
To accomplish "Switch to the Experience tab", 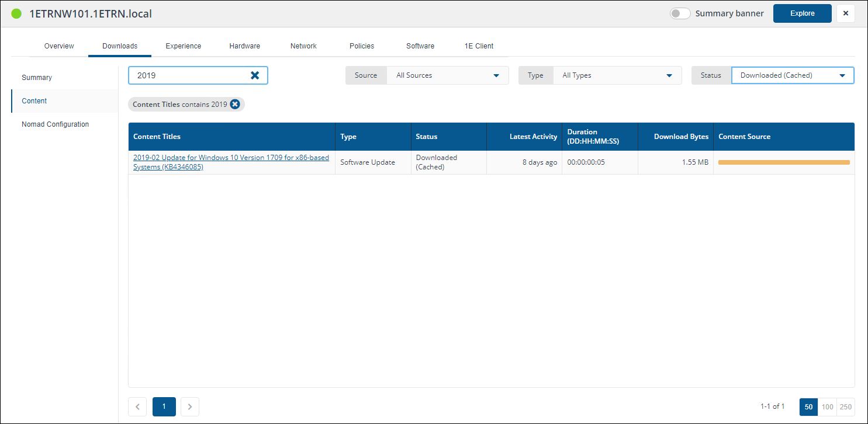I will pyautogui.click(x=183, y=46).
